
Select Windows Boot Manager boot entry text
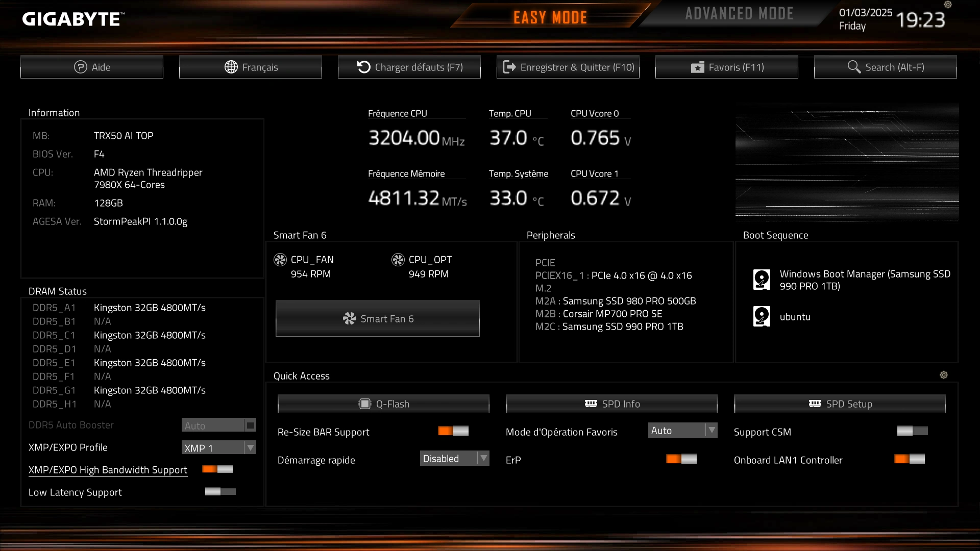pos(865,280)
